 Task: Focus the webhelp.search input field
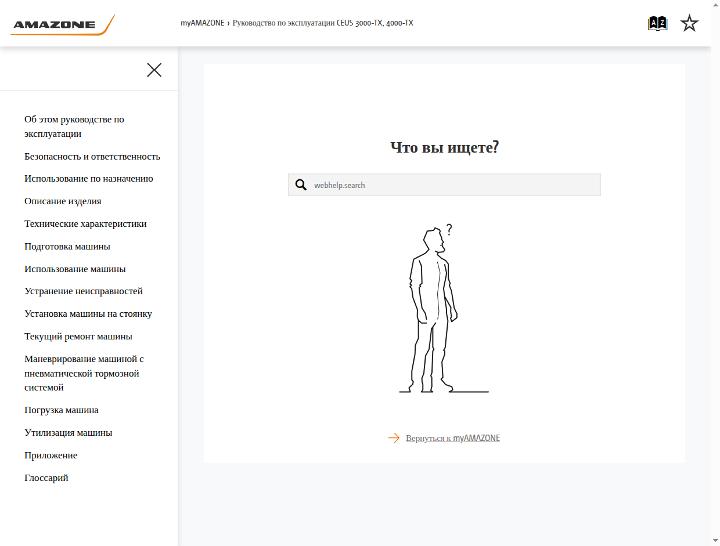pyautogui.click(x=444, y=185)
